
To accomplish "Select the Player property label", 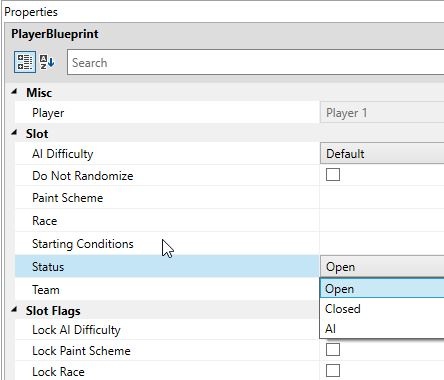I will (48, 113).
